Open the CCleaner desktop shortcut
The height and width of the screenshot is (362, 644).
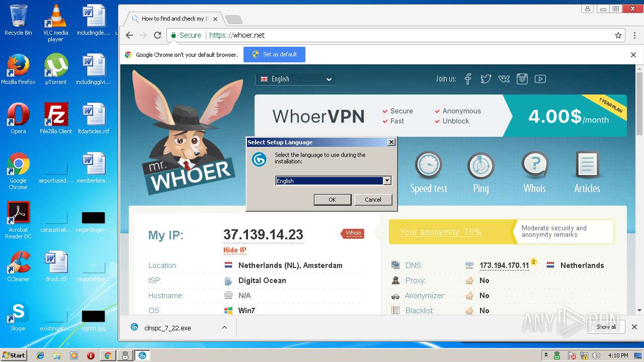pos(18,266)
